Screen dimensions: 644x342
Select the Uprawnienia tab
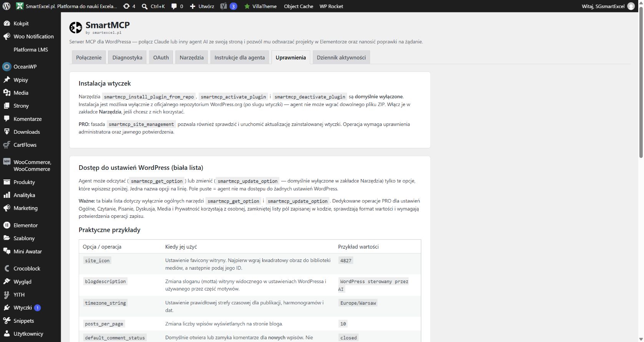[x=291, y=58]
